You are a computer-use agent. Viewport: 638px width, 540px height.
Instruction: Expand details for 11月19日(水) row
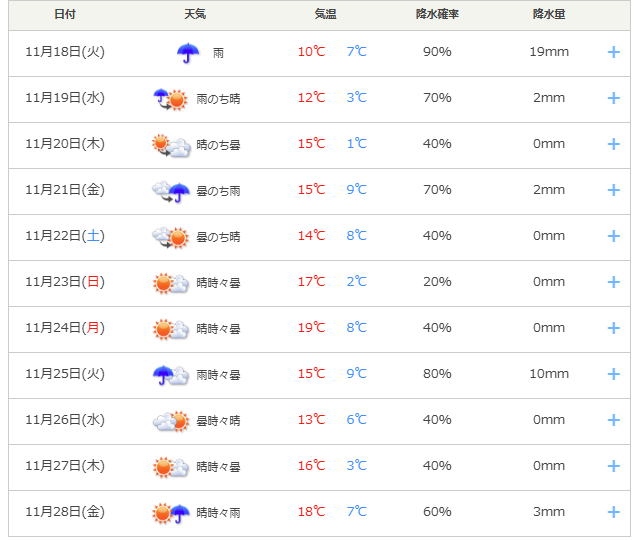point(613,98)
